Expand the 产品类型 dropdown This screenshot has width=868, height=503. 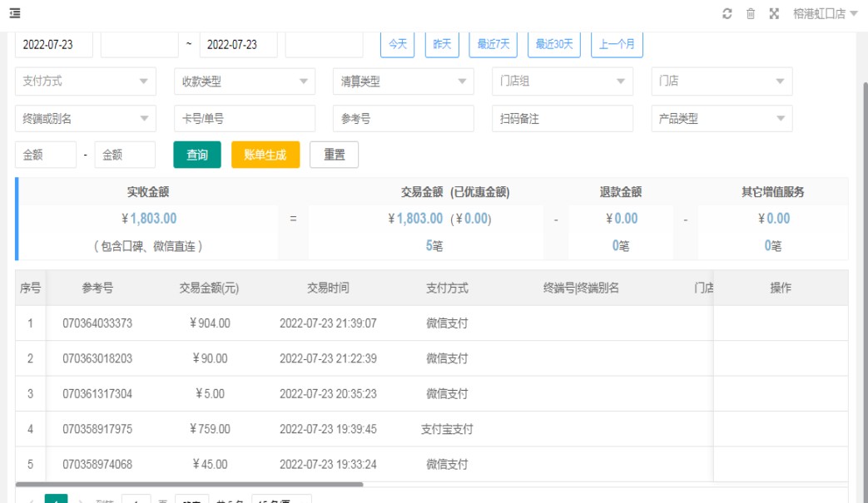721,119
